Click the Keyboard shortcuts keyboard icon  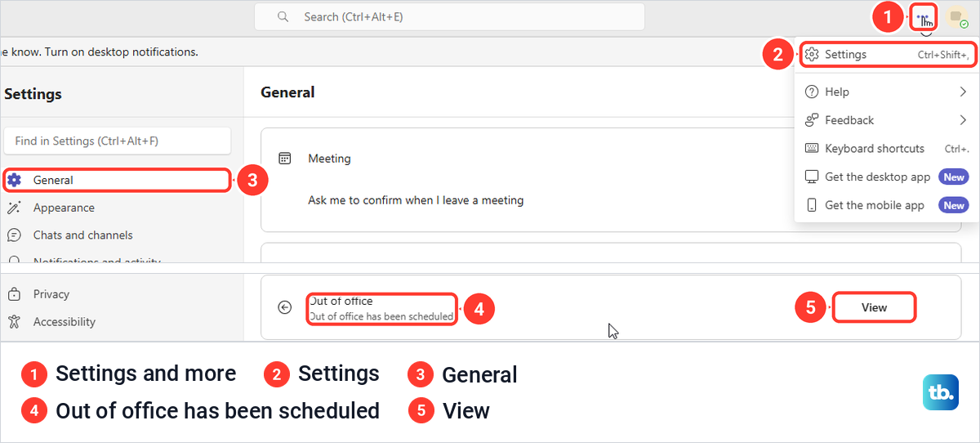pyautogui.click(x=812, y=149)
